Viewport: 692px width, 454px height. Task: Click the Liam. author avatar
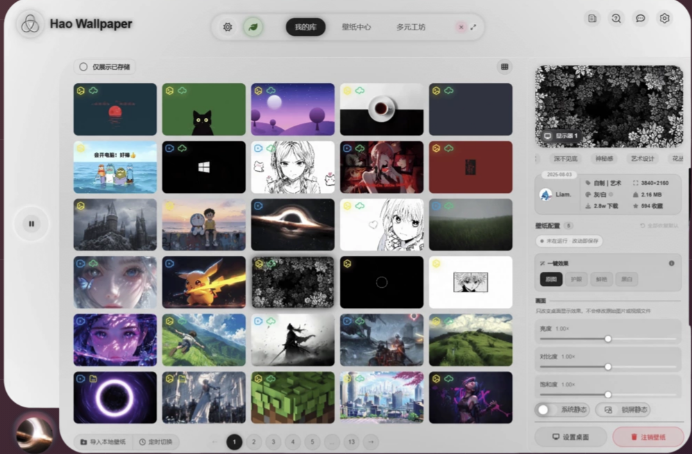[546, 194]
